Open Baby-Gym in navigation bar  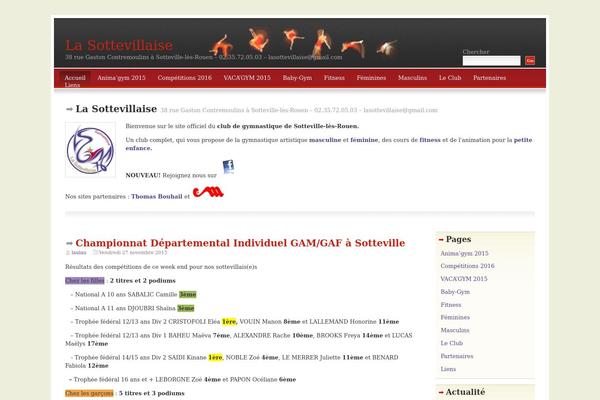pyautogui.click(x=297, y=78)
